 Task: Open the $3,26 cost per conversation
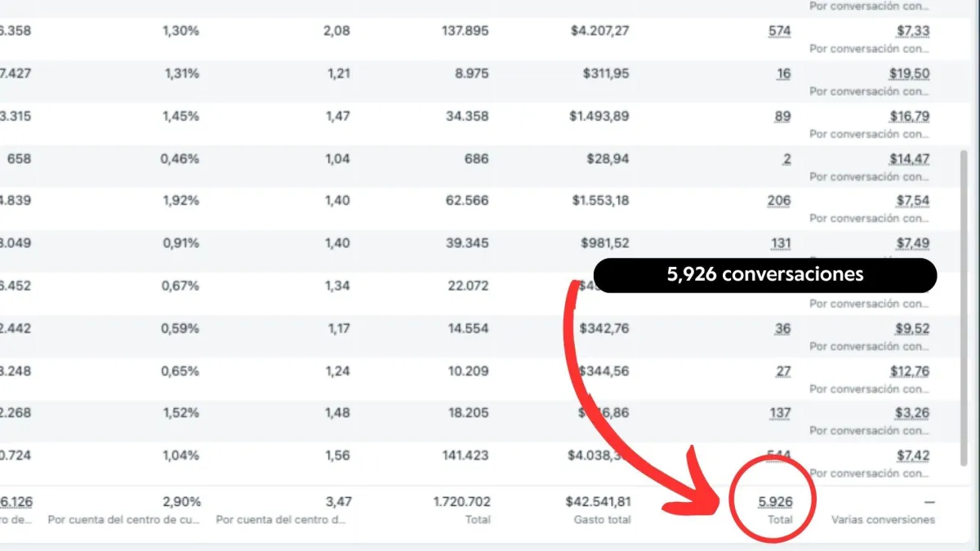pyautogui.click(x=912, y=413)
